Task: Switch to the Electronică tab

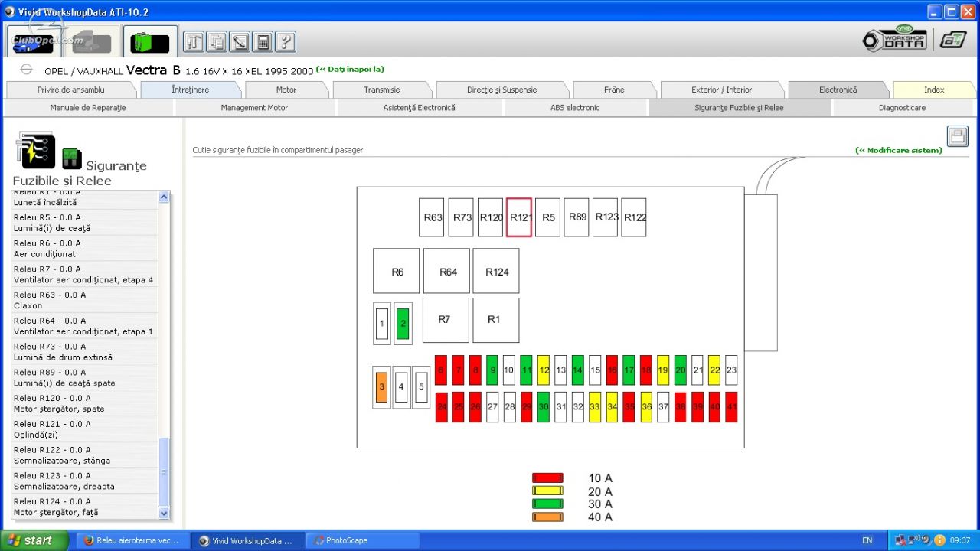Action: pyautogui.click(x=838, y=90)
